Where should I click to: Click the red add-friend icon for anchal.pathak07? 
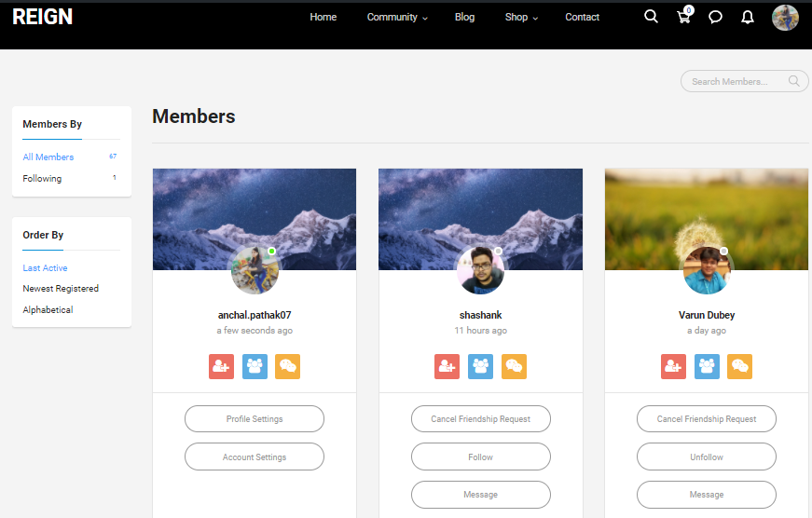(x=221, y=366)
